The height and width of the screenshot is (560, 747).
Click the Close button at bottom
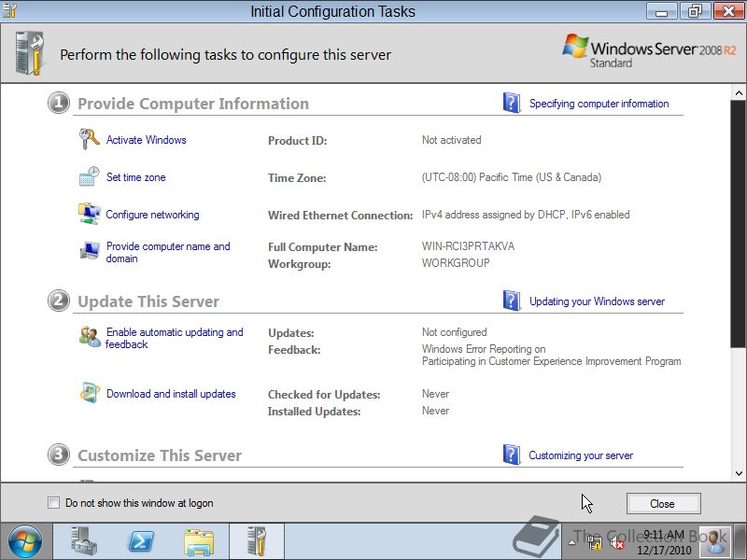[x=663, y=503]
